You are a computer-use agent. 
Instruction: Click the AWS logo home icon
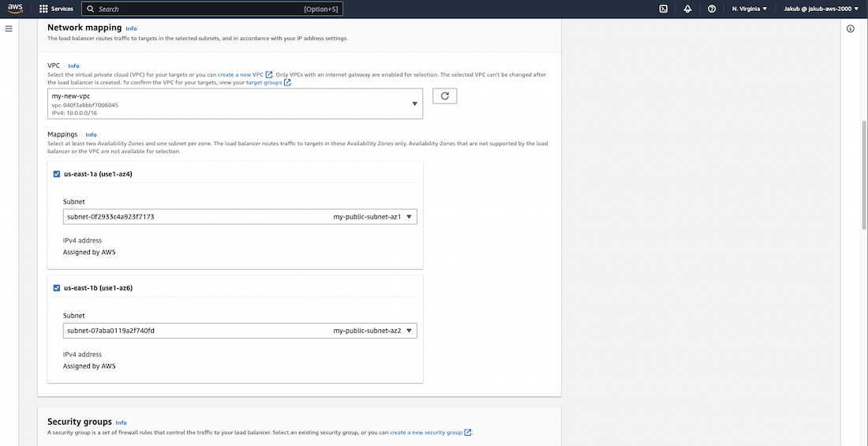pyautogui.click(x=17, y=9)
